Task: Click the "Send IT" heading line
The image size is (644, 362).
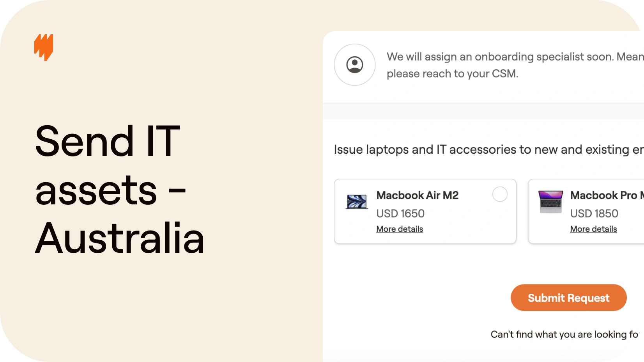Action: (x=108, y=141)
